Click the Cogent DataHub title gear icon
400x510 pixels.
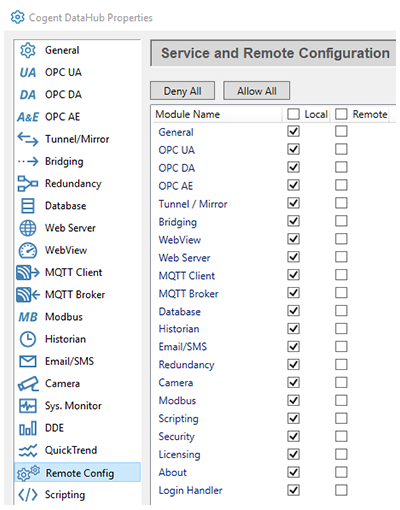click(x=17, y=17)
